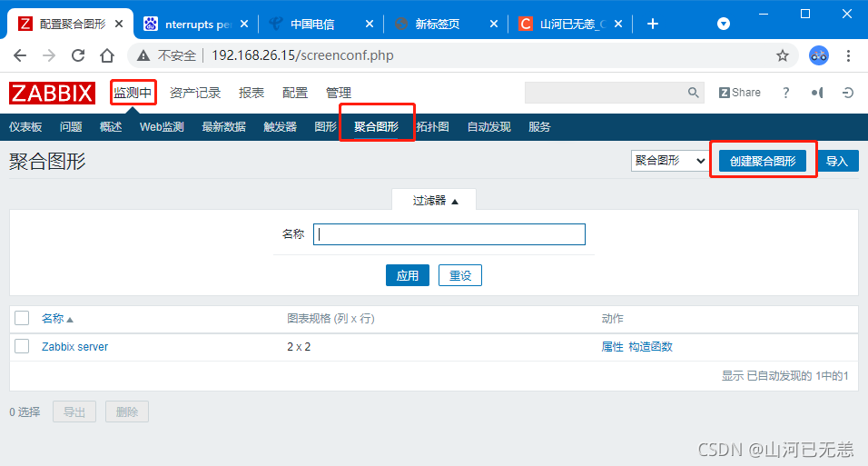Open the tab search dropdown circle
This screenshot has width=868, height=466.
point(723,24)
